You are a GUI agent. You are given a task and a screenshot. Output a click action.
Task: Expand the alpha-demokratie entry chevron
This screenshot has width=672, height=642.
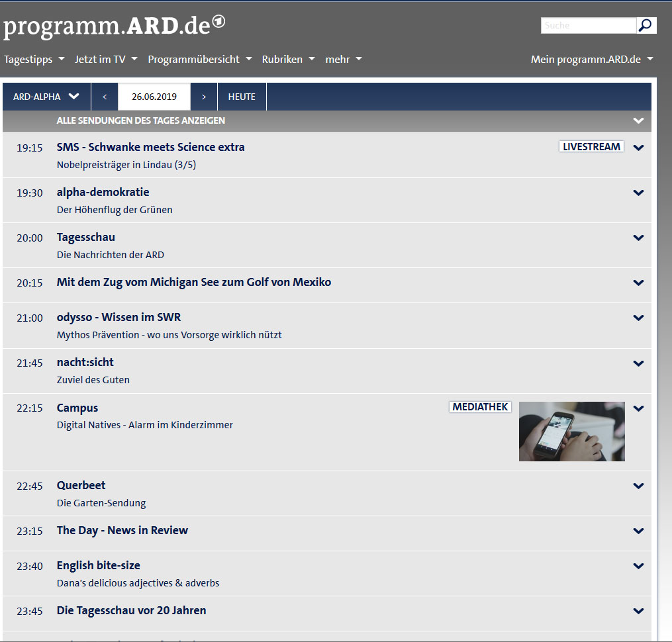638,193
